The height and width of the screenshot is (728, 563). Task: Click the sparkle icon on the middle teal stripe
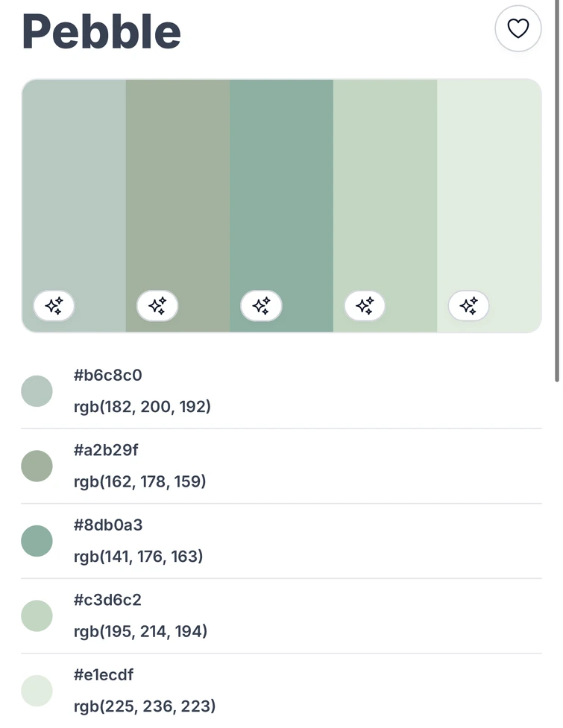click(x=260, y=306)
